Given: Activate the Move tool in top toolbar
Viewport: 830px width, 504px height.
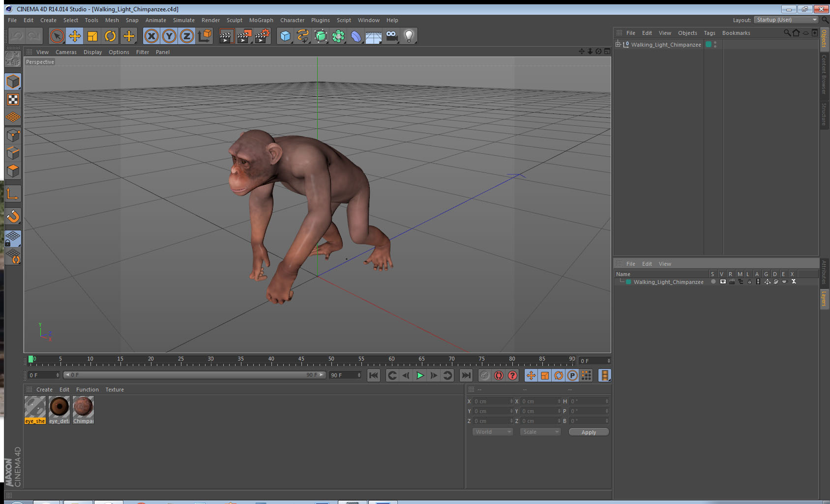Looking at the screenshot, I should tap(75, 36).
